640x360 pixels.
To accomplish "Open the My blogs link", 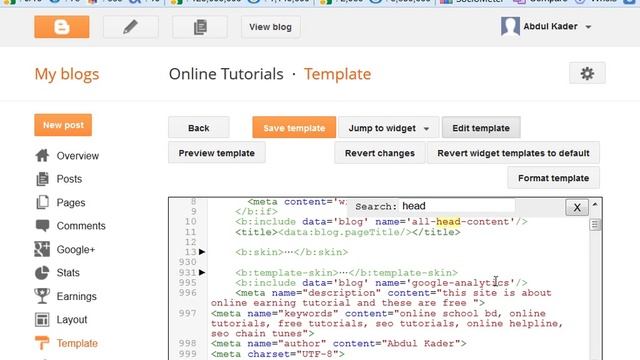I will 67,74.
